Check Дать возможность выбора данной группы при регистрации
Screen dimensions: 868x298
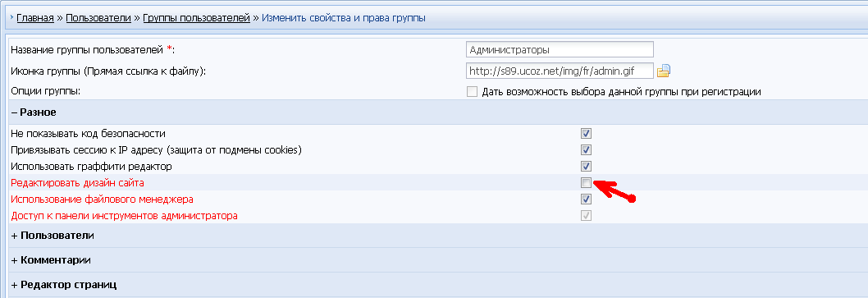[x=472, y=91]
